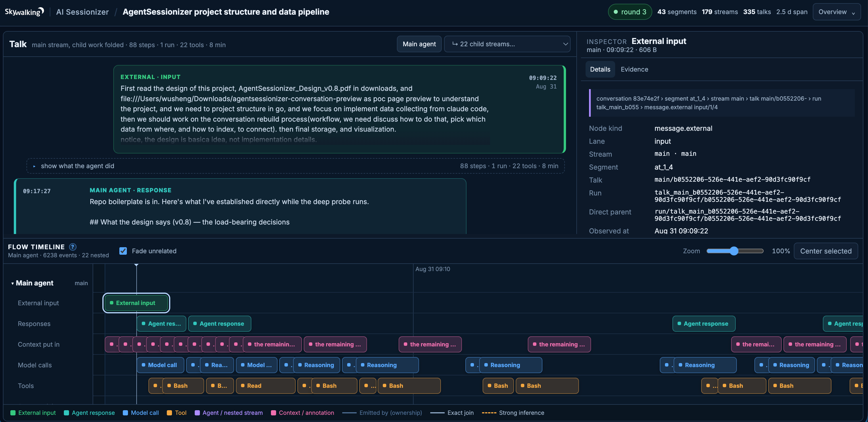
Task: Click the 09:17:27 response timestamp
Action: coord(37,191)
